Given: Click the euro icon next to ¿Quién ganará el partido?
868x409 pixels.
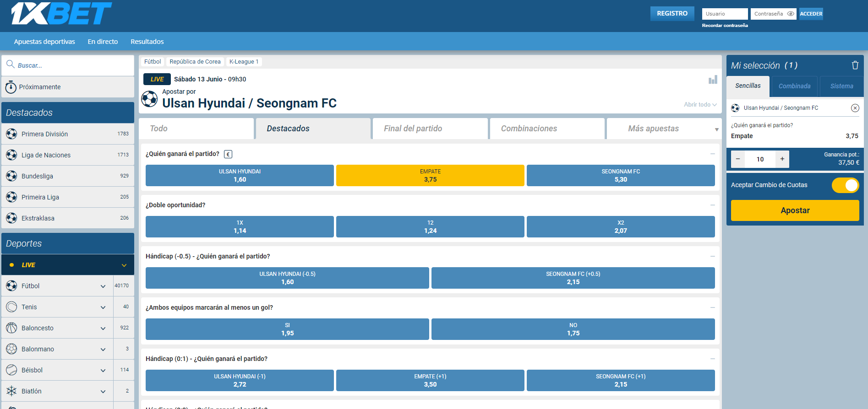Looking at the screenshot, I should point(228,154).
